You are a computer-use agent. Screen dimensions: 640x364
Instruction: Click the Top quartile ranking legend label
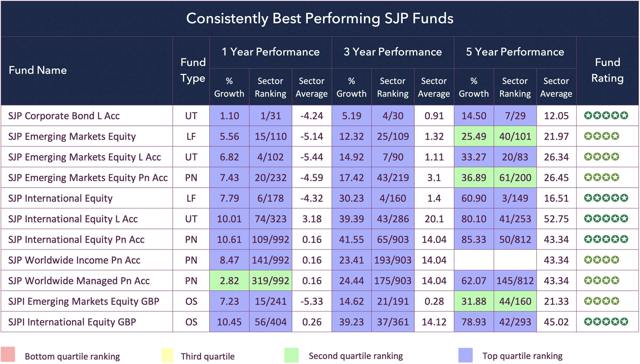pos(522,356)
